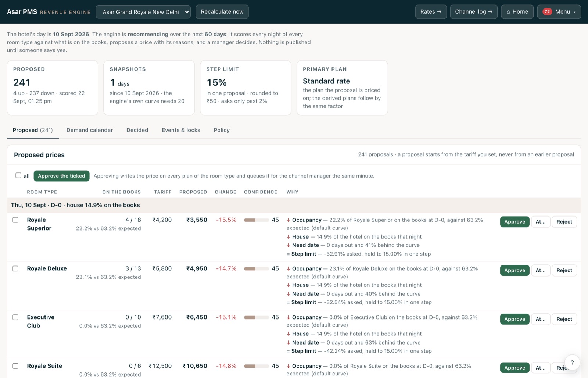This screenshot has width=588, height=378.
Task: Approve the Royale Superior proposal
Action: click(x=514, y=222)
